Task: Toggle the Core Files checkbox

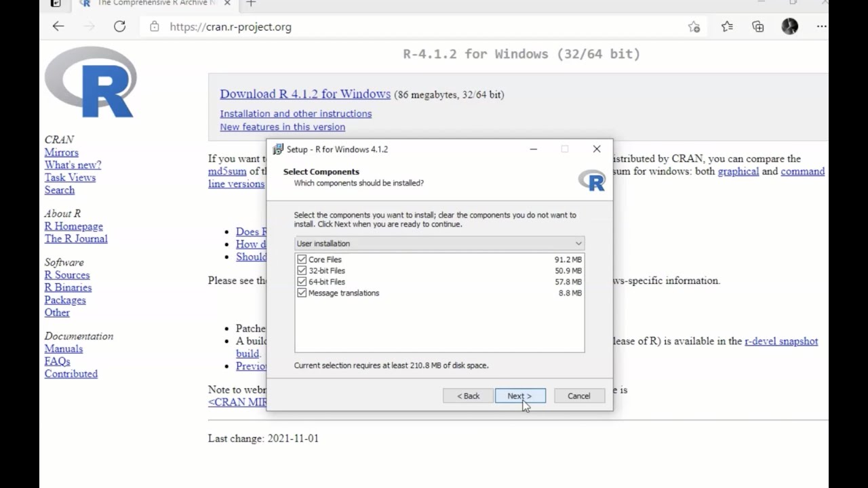Action: (x=302, y=260)
